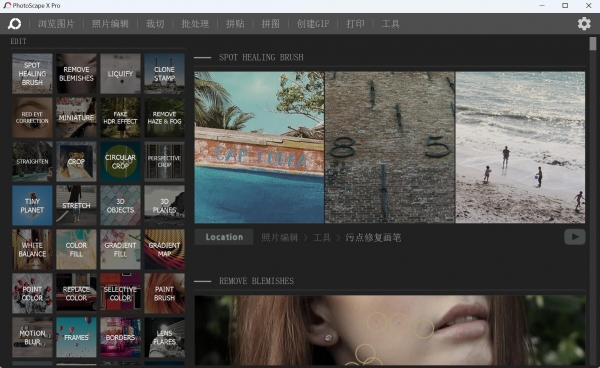The image size is (600, 368).
Task: Click the Location label button
Action: point(224,237)
